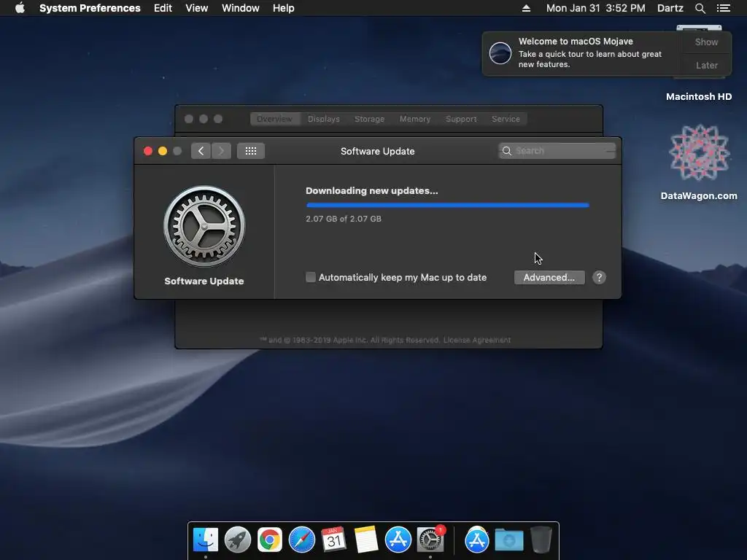
Task: Open the Help menu
Action: (x=284, y=8)
